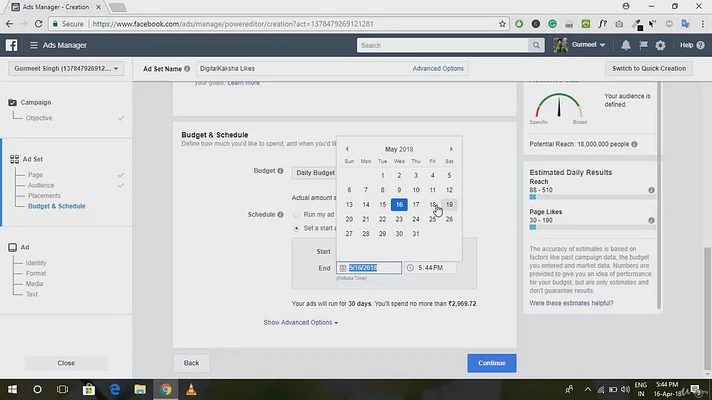The image size is (712, 400).
Task: Pick May 16 in calendar
Action: pyautogui.click(x=399, y=204)
